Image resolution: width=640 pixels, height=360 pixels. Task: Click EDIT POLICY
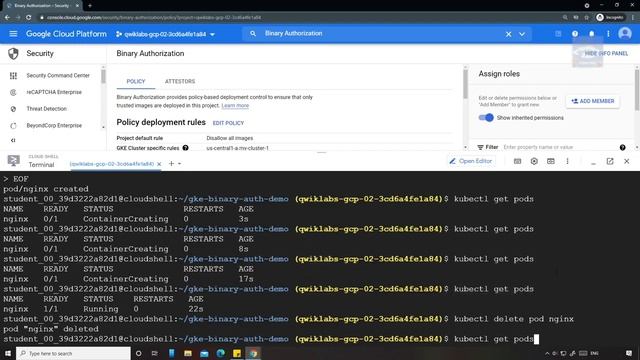[228, 123]
